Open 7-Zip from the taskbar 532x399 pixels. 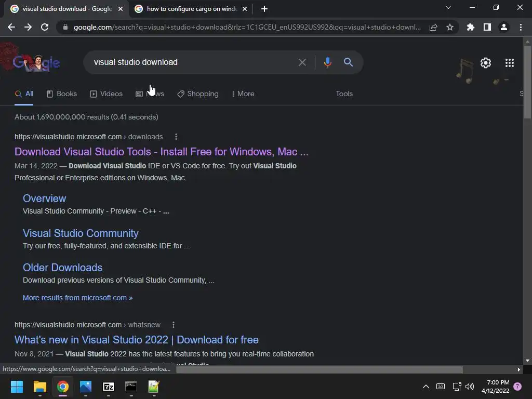(x=108, y=387)
